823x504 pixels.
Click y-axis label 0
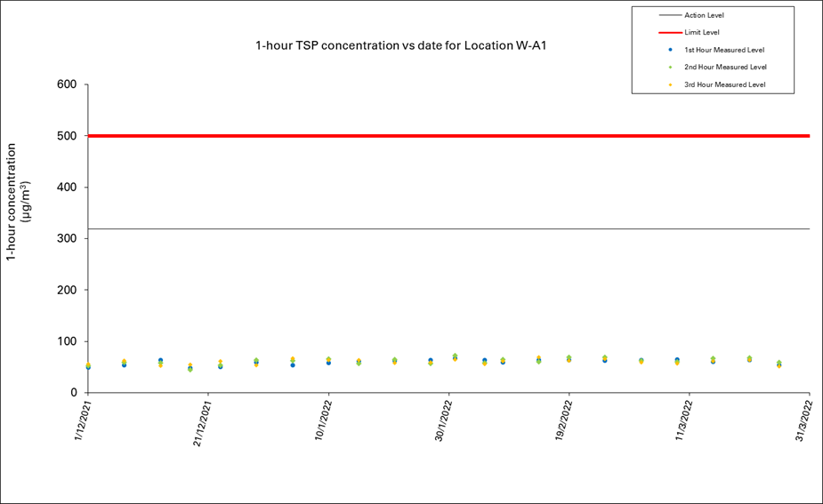74,393
